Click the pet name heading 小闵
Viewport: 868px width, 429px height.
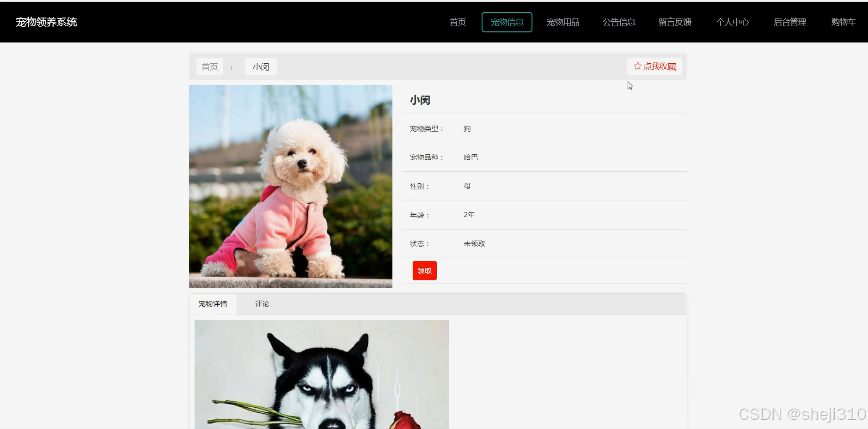point(420,100)
